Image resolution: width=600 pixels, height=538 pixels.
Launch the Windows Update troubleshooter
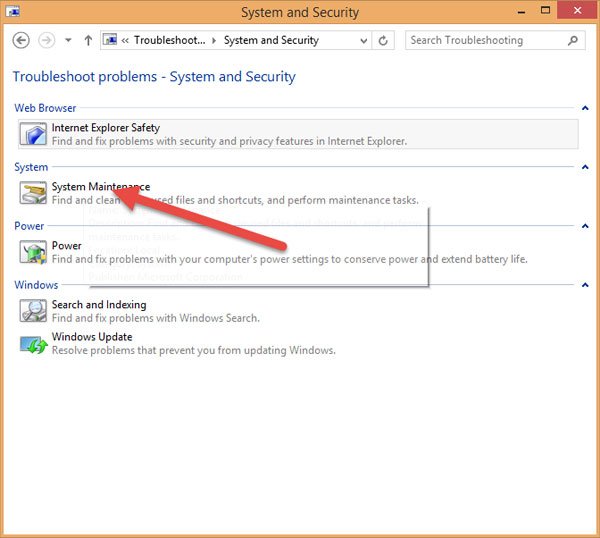(x=92, y=337)
